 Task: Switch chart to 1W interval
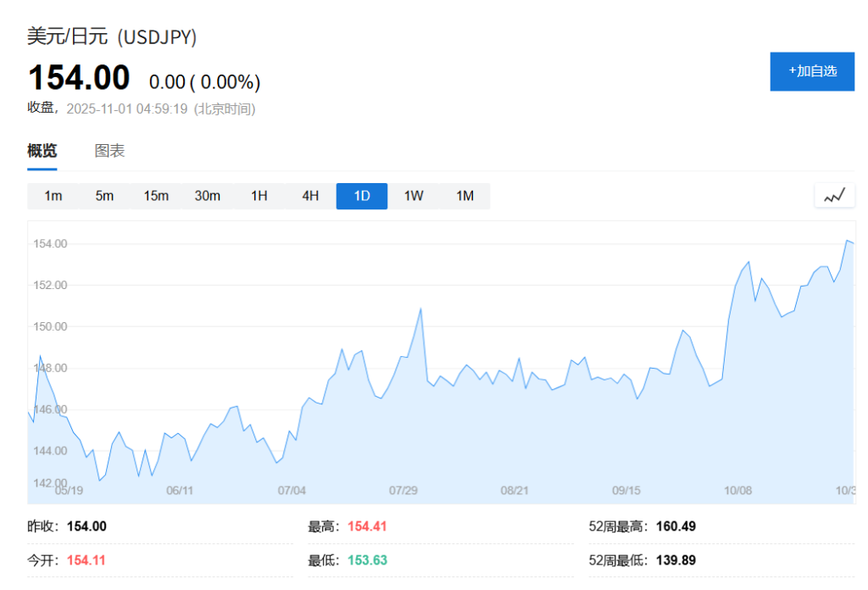click(414, 196)
